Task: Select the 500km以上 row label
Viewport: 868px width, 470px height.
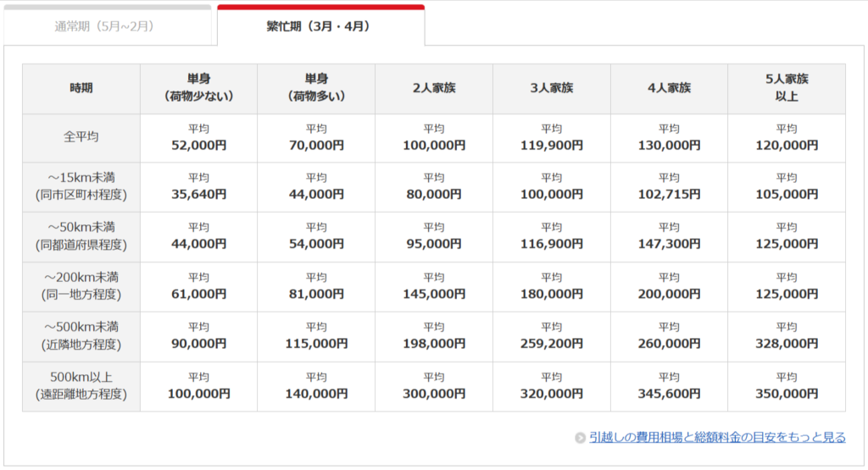Action: click(x=81, y=386)
